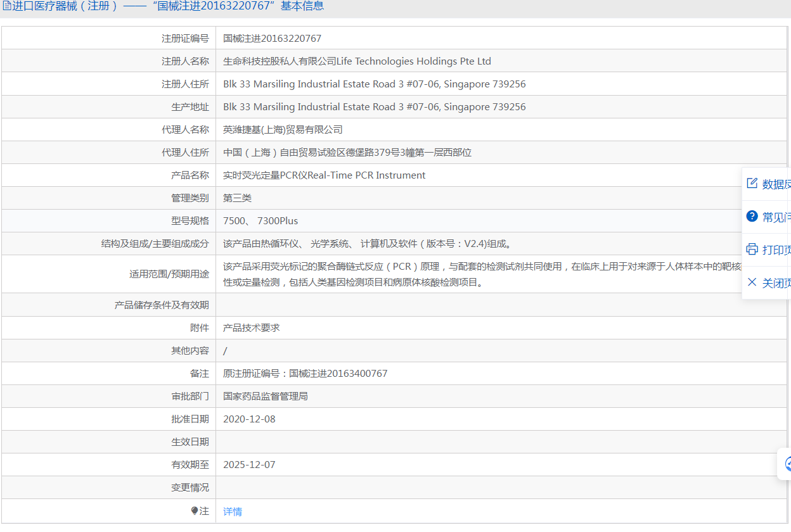The width and height of the screenshot is (791, 532).
Task: Click the 数据反馈 sidebar label
Action: click(776, 184)
